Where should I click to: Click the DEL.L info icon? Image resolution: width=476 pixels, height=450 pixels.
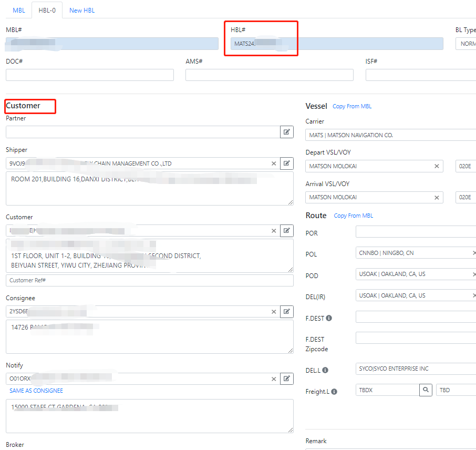[325, 370]
